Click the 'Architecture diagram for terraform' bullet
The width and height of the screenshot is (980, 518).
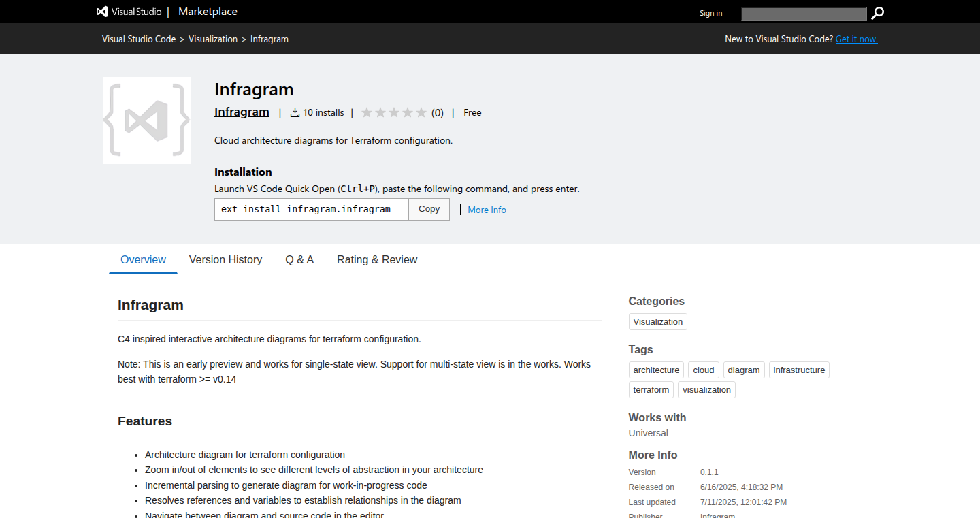(x=245, y=455)
